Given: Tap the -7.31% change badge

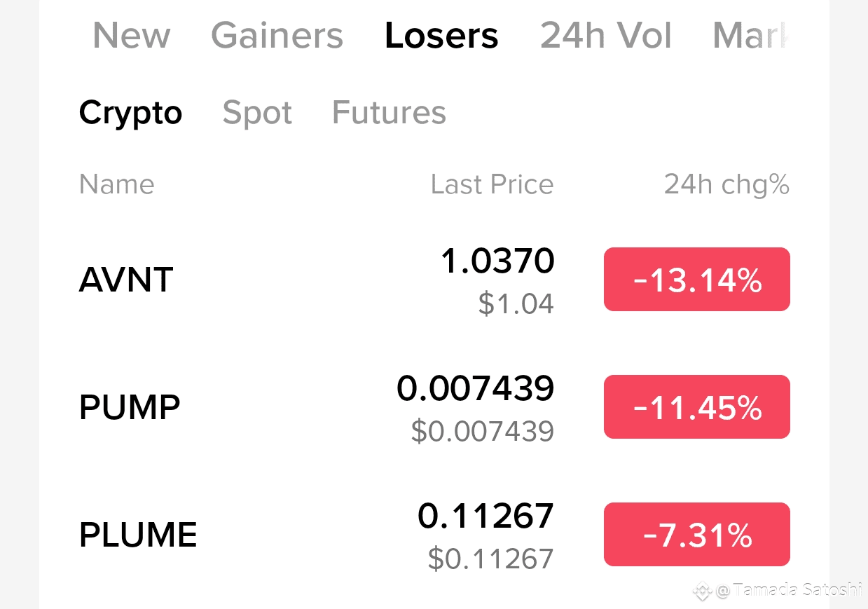Looking at the screenshot, I should [x=697, y=535].
